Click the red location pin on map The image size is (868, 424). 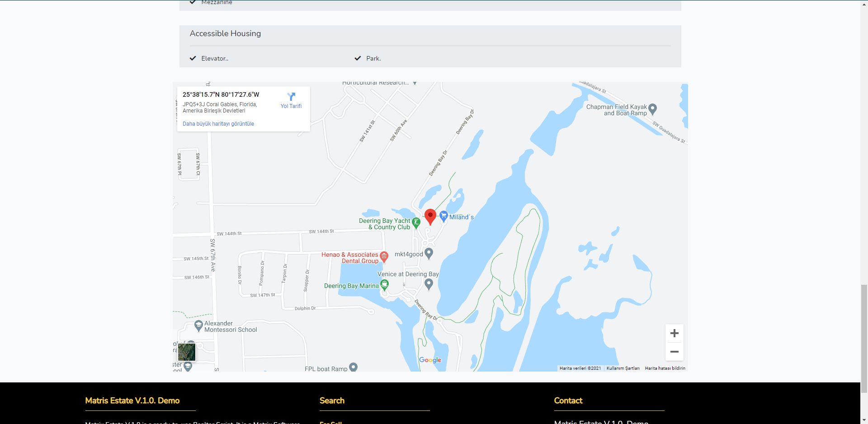click(430, 217)
